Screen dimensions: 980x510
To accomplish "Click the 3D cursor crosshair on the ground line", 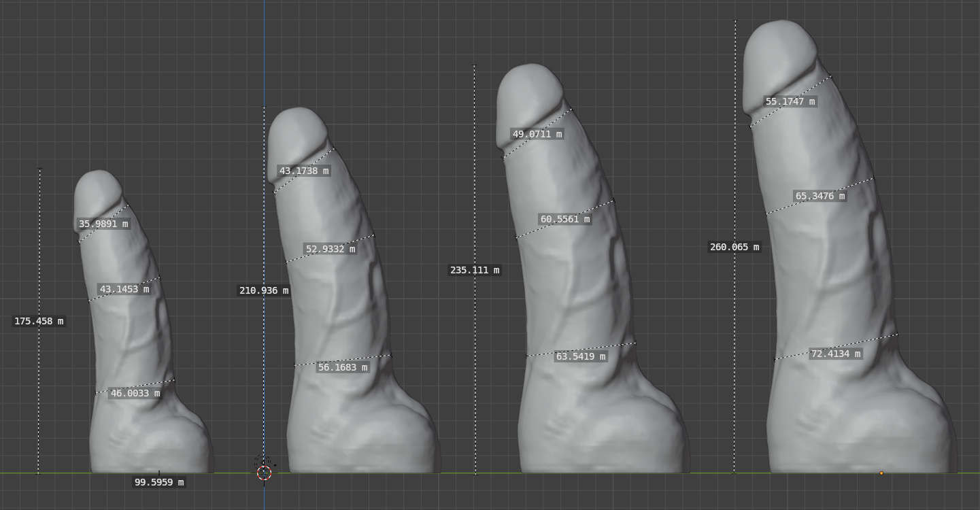I will pos(265,473).
